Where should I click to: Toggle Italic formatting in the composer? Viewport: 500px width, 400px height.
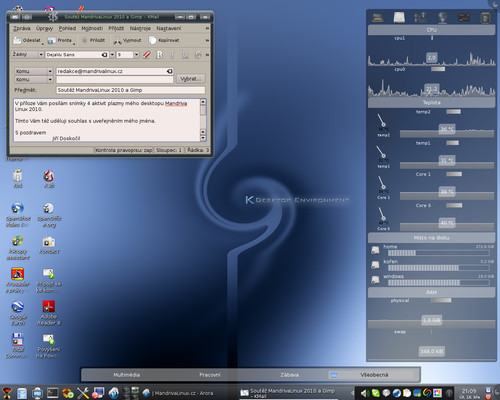[172, 55]
